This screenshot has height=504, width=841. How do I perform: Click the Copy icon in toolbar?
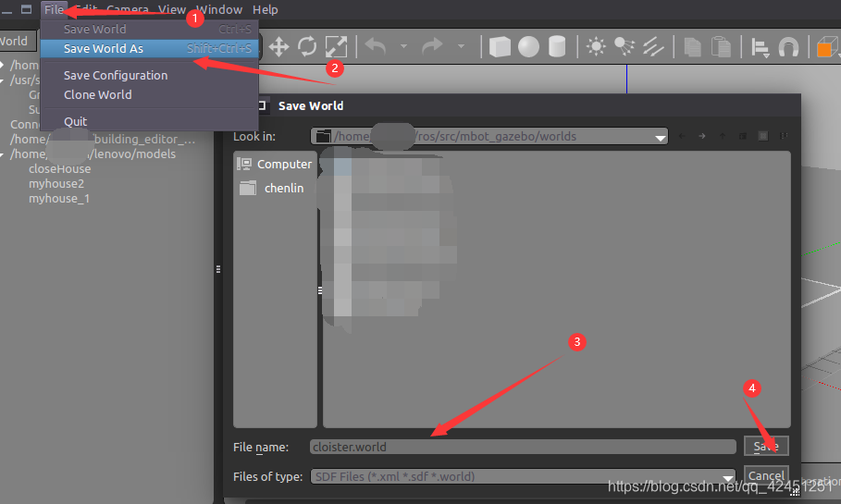click(692, 46)
